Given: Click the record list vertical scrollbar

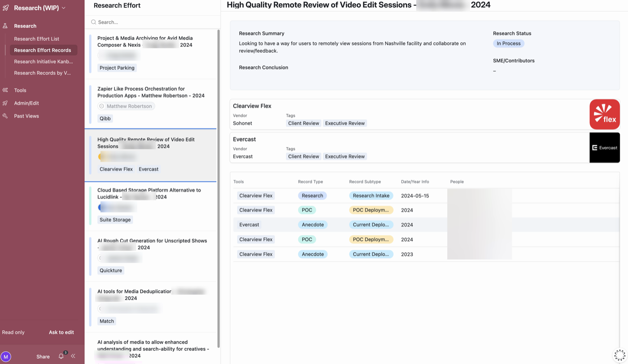Looking at the screenshot, I should [x=218, y=188].
